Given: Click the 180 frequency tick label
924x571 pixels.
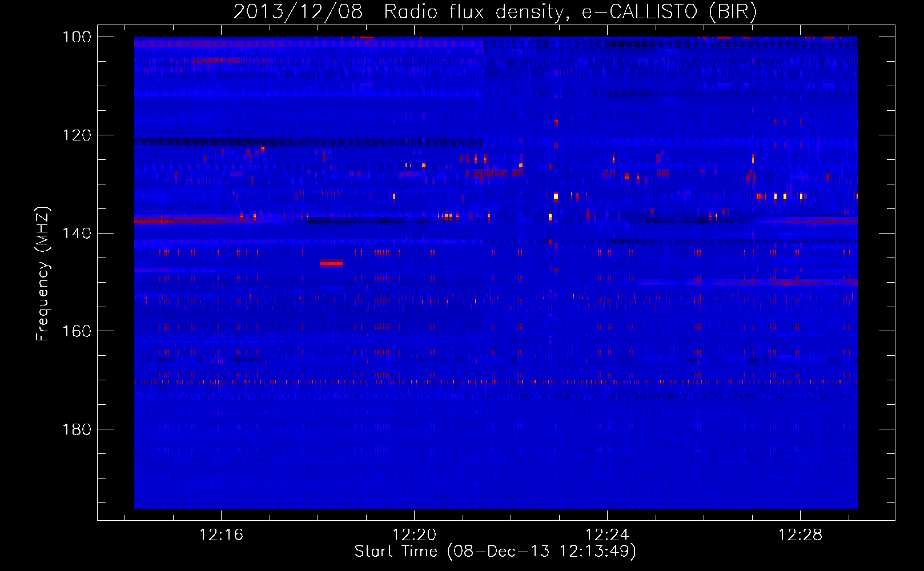Looking at the screenshot, I should [x=77, y=429].
